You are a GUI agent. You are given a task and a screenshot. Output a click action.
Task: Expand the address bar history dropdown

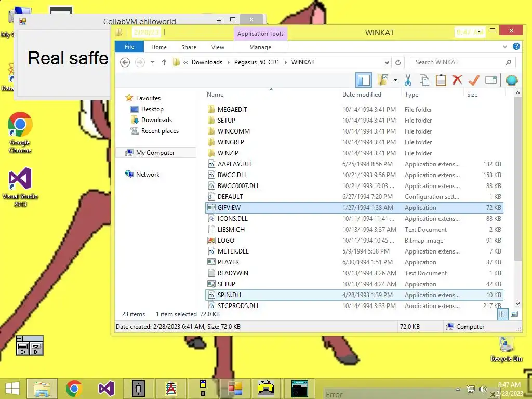pos(387,62)
